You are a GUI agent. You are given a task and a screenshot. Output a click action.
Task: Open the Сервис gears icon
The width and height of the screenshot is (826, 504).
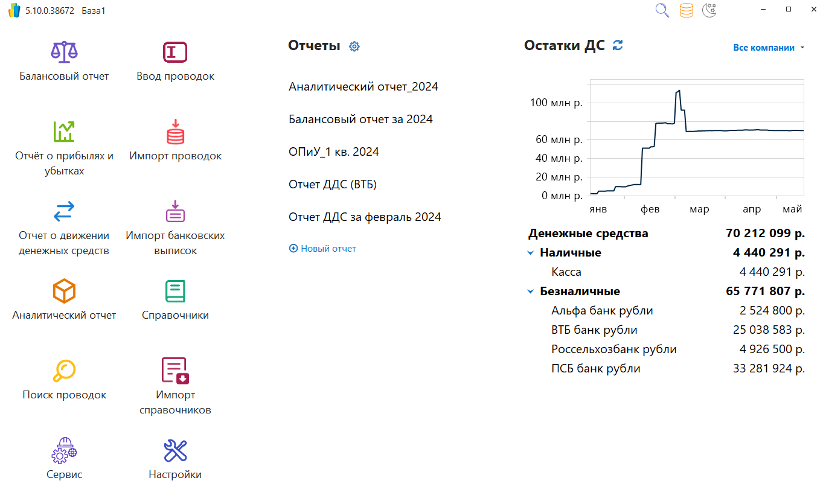[64, 450]
